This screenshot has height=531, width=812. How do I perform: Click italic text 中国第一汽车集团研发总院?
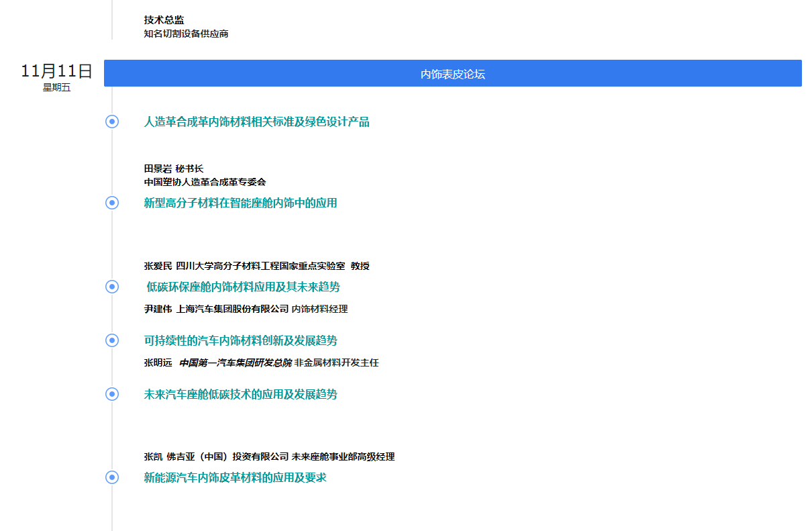coord(235,363)
